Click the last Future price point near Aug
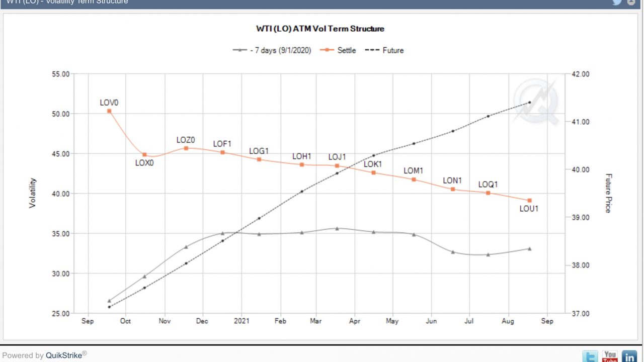 click(x=529, y=103)
